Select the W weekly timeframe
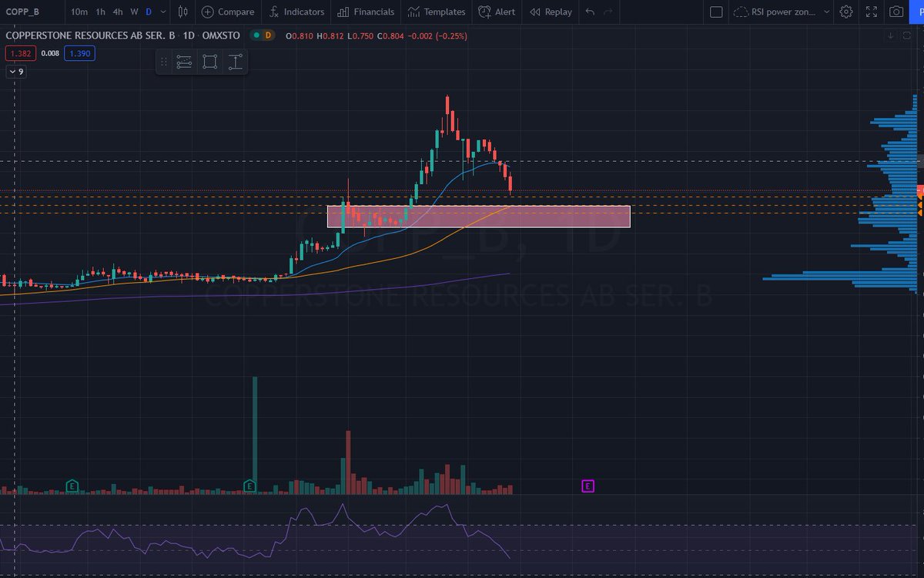Image resolution: width=924 pixels, height=578 pixels. pyautogui.click(x=134, y=12)
